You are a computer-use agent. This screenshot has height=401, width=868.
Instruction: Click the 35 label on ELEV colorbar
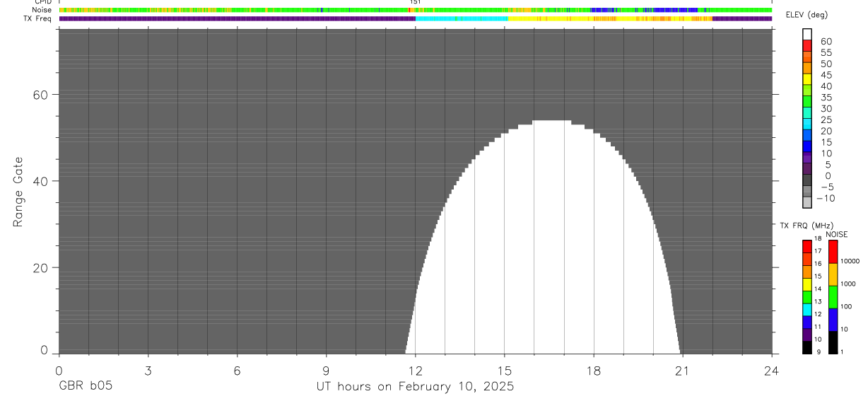[x=826, y=98]
